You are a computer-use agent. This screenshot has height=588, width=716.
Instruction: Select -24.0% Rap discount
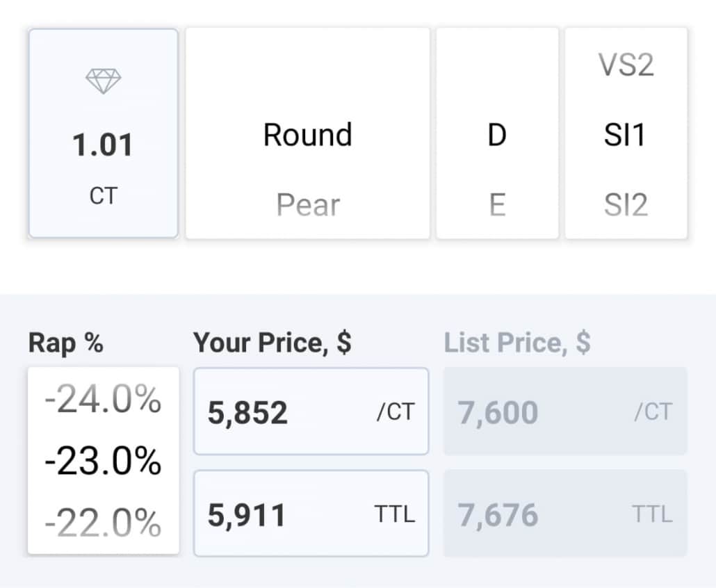pos(103,401)
